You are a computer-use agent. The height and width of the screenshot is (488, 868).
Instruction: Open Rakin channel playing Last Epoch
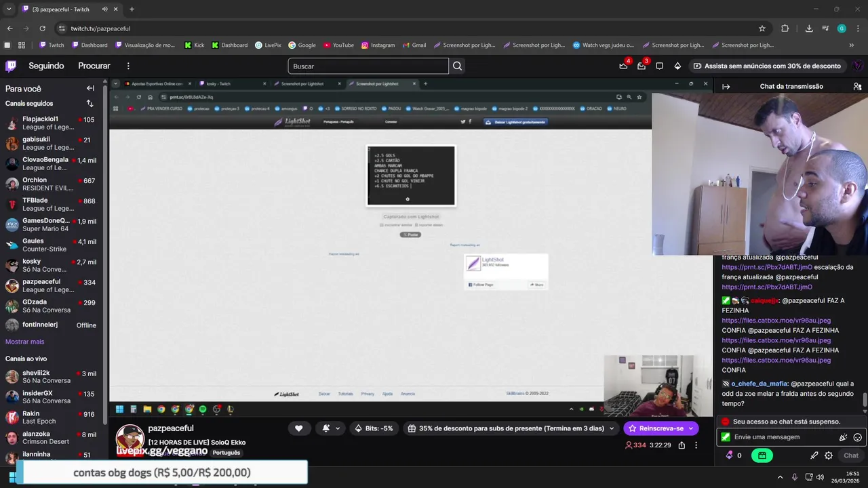tap(52, 417)
